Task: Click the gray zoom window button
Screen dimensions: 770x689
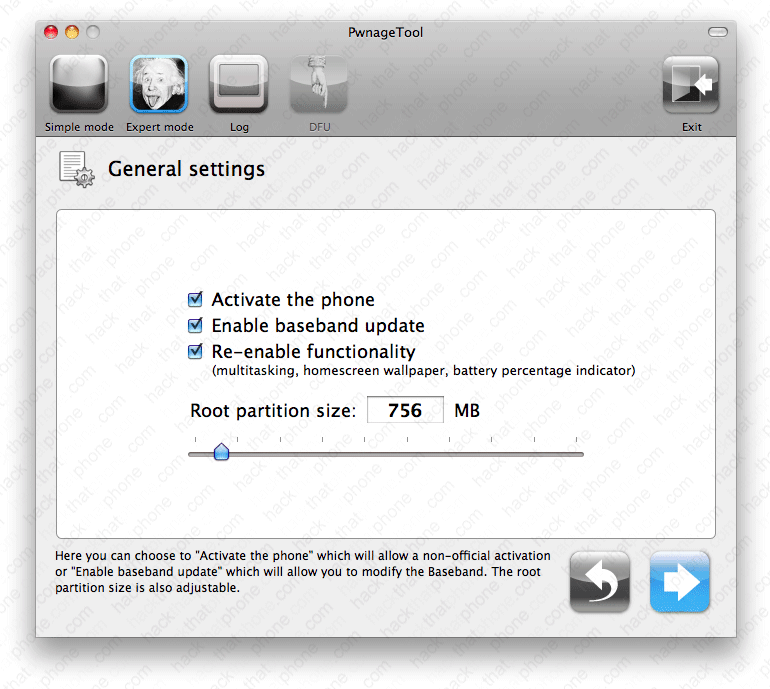Action: click(x=93, y=32)
